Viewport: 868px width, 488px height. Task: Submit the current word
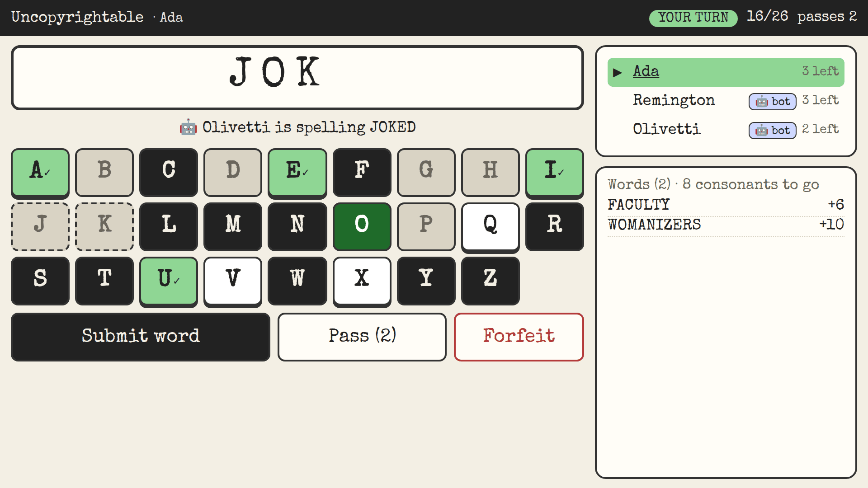[141, 337]
